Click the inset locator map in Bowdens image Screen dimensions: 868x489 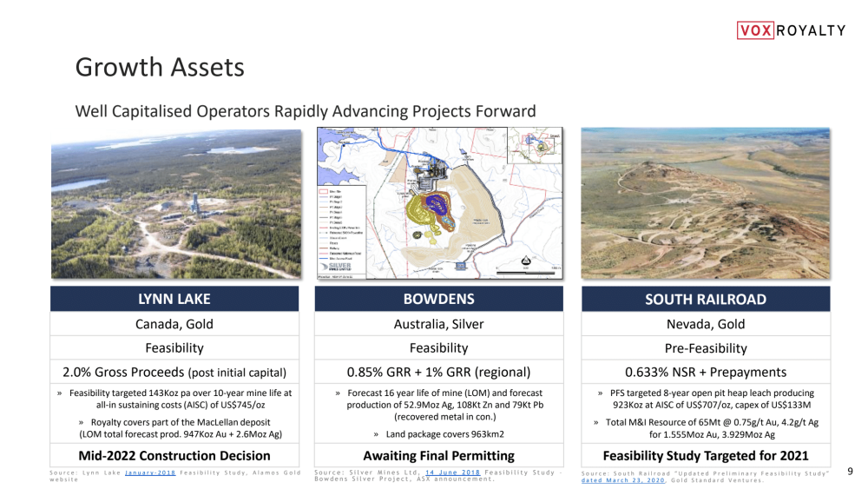[535, 145]
